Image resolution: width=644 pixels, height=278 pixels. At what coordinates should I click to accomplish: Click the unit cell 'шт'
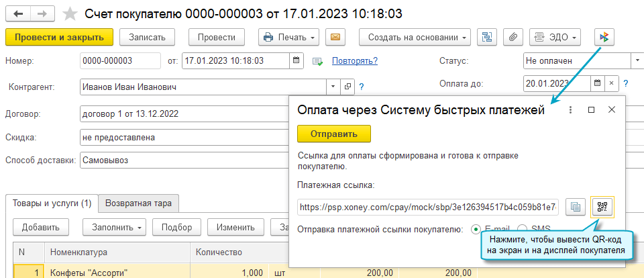(x=294, y=272)
